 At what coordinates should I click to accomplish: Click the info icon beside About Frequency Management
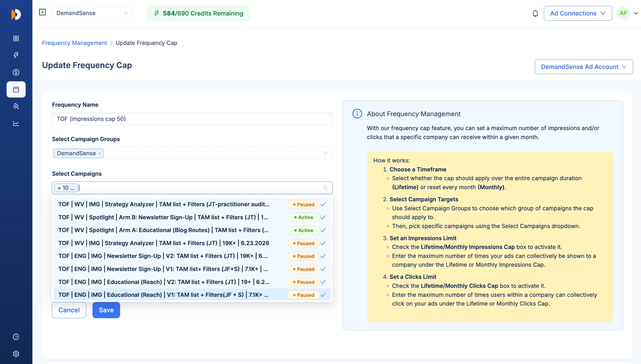pyautogui.click(x=357, y=114)
